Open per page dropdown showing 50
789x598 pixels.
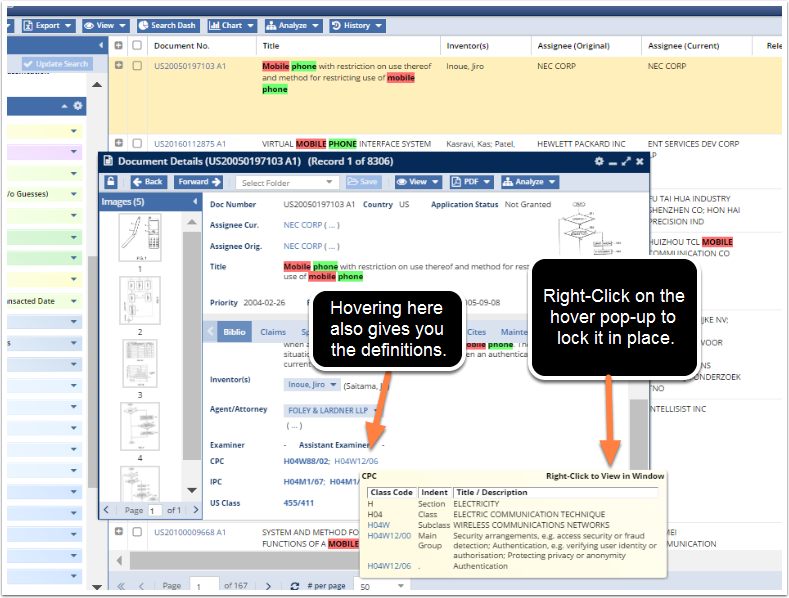coord(382,586)
